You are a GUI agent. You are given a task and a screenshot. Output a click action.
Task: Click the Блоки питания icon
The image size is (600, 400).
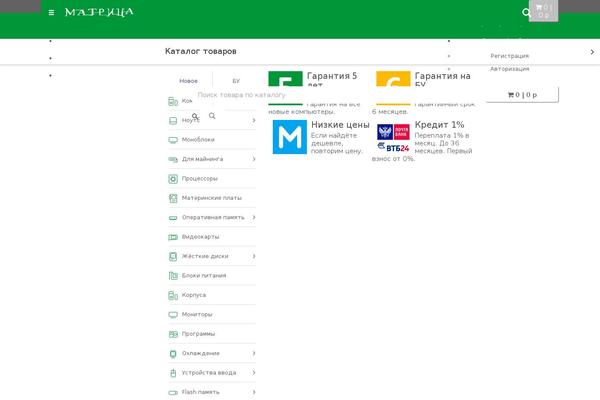(x=173, y=276)
